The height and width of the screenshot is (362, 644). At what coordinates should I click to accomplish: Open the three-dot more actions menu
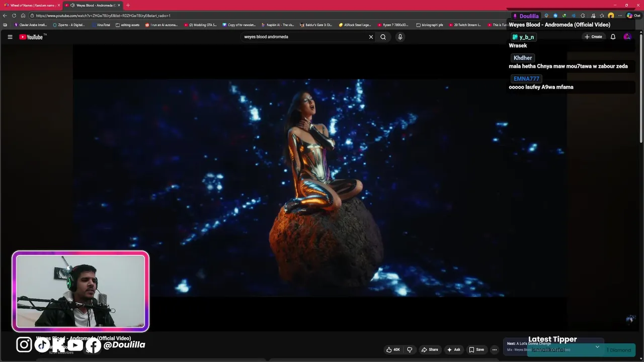tap(495, 349)
